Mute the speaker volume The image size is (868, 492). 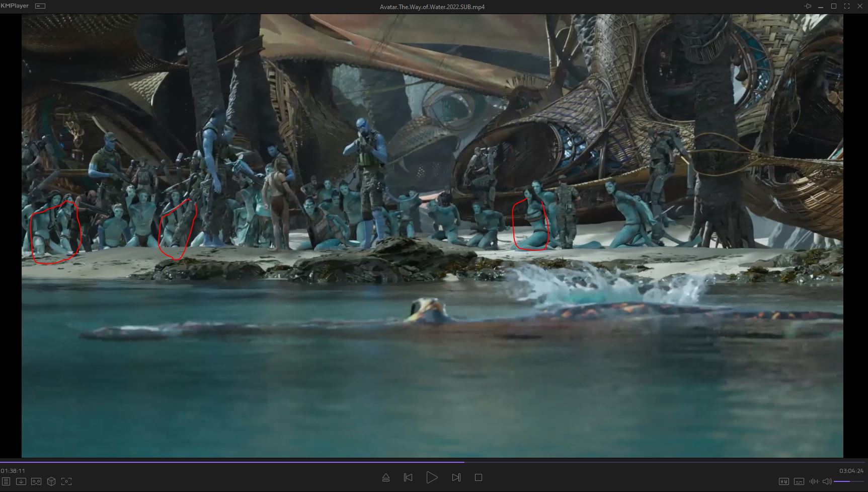[827, 481]
